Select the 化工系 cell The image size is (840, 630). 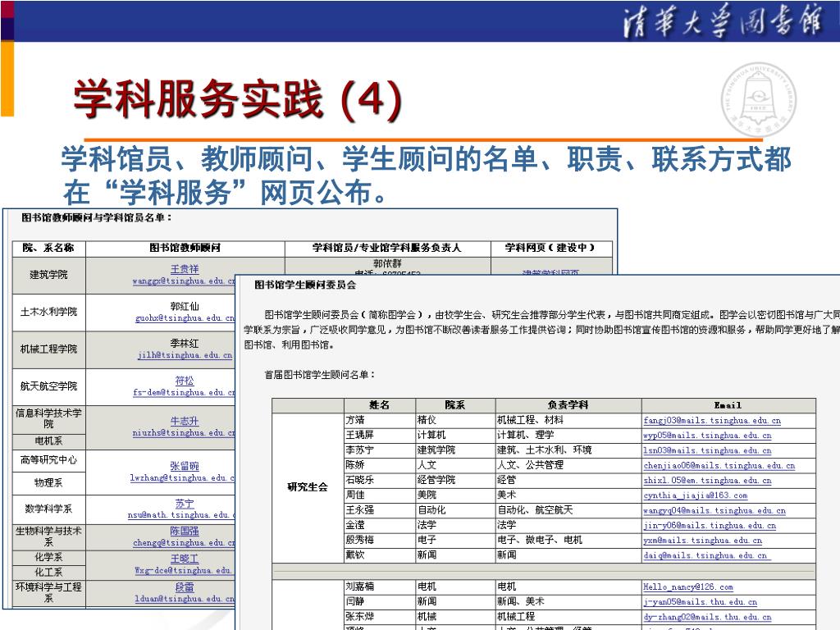48,572
